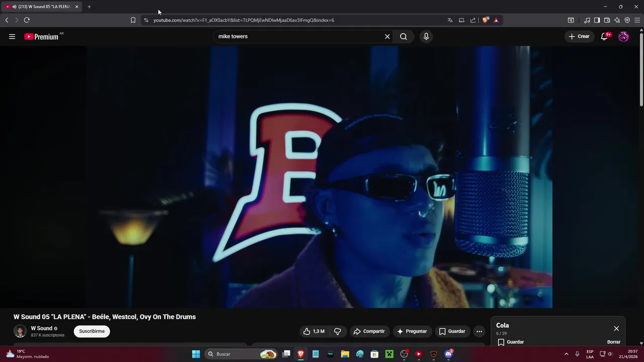Open Brave Shields lion icon
The height and width of the screenshot is (362, 644).
tap(485, 20)
